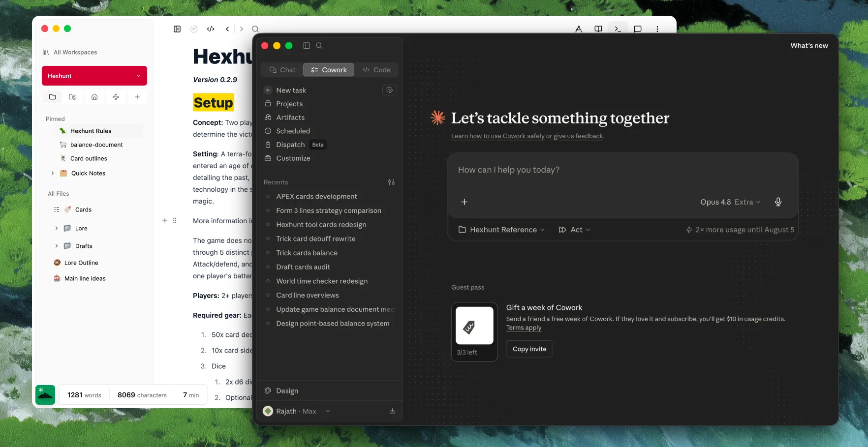The width and height of the screenshot is (868, 447).
Task: Open Hexhunt Rules pinned note
Action: [91, 131]
